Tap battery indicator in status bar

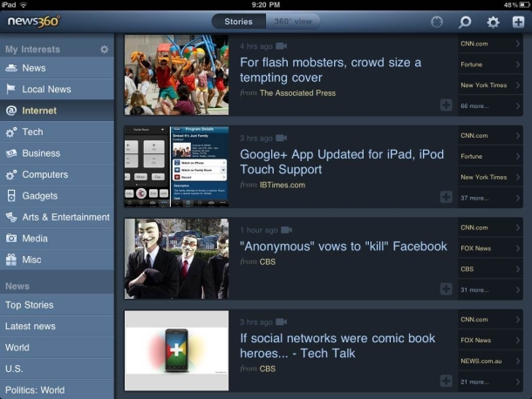point(524,4)
